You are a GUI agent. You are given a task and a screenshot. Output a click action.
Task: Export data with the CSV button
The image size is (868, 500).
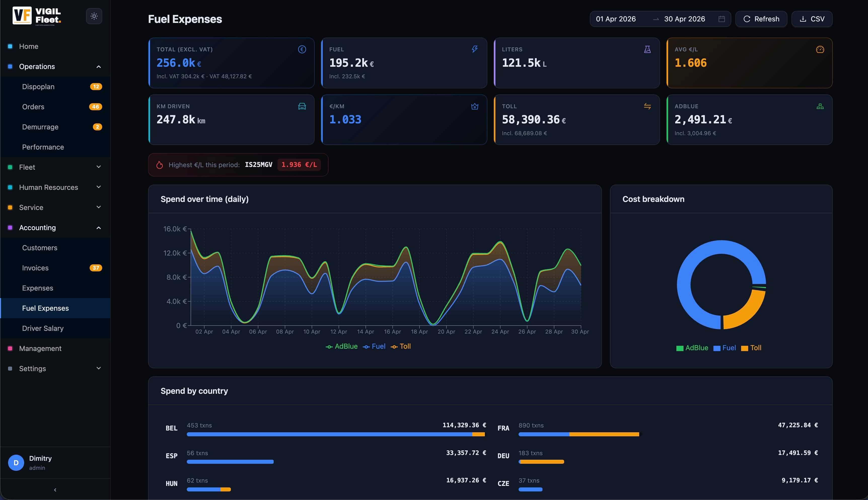pyautogui.click(x=812, y=19)
